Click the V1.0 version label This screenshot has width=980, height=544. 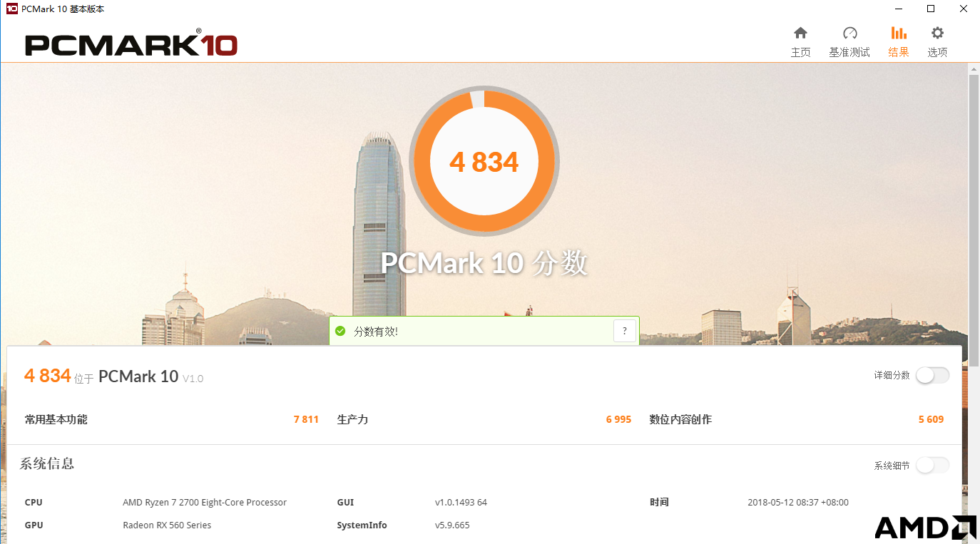193,379
